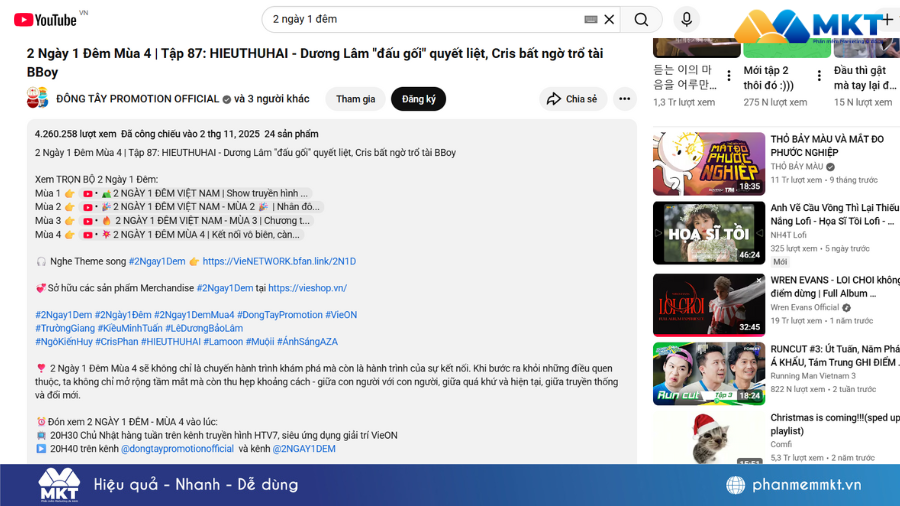Image resolution: width=900 pixels, height=506 pixels.
Task: Click the #LêDươngBảoLâm hashtag
Action: point(204,328)
